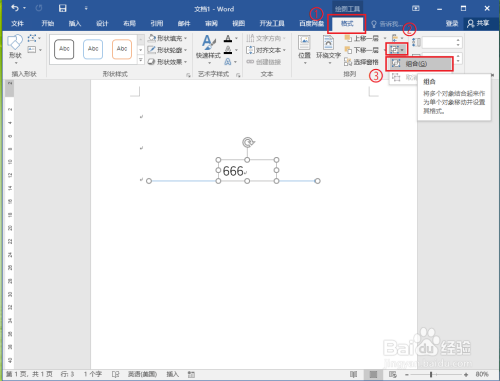Viewport: 500px width, 381px height.
Task: Apply the orange-outlined Abc shape style
Action: [122, 49]
